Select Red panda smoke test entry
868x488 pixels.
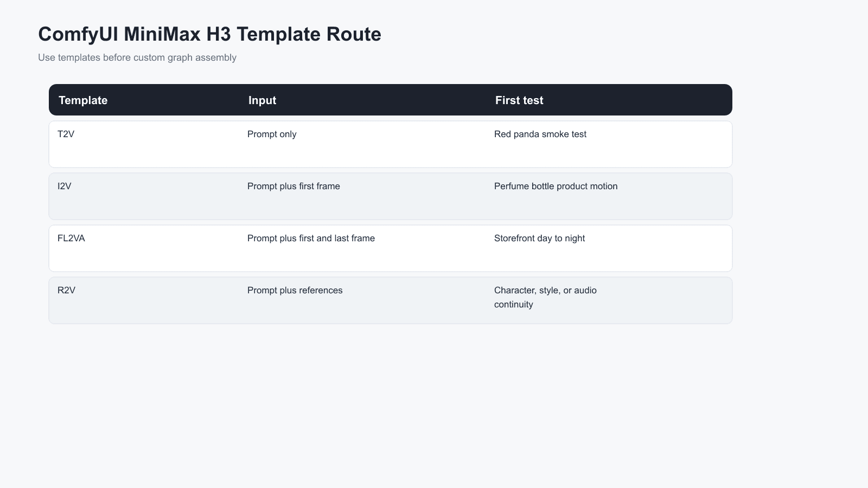pos(540,134)
